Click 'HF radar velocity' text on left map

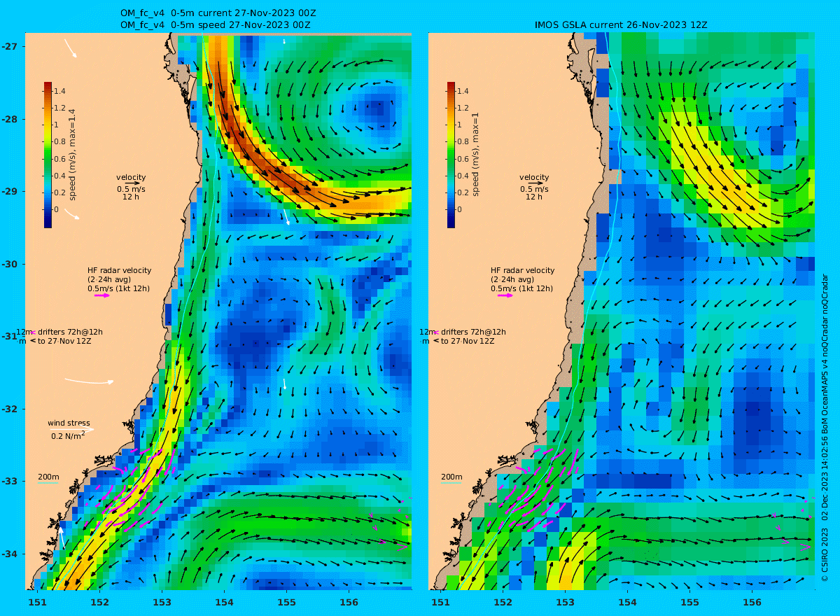click(x=119, y=270)
